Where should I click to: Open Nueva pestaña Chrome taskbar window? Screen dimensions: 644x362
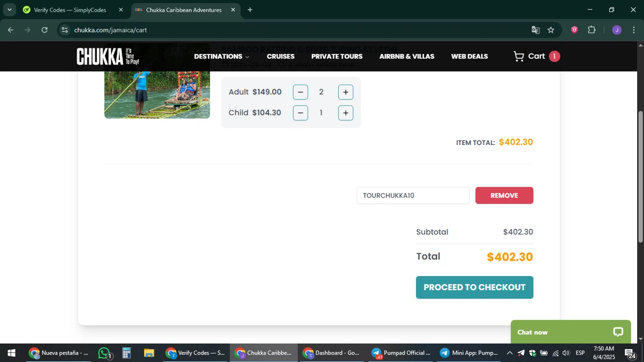tap(58, 353)
